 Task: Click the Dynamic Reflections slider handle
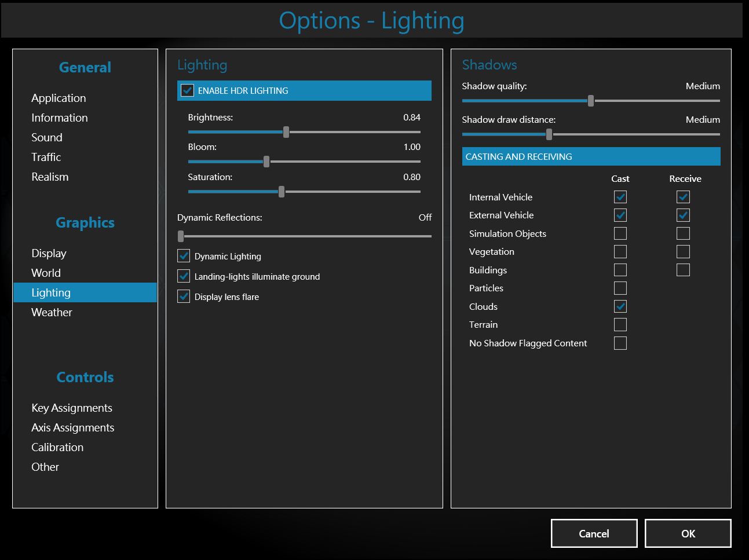tap(181, 236)
